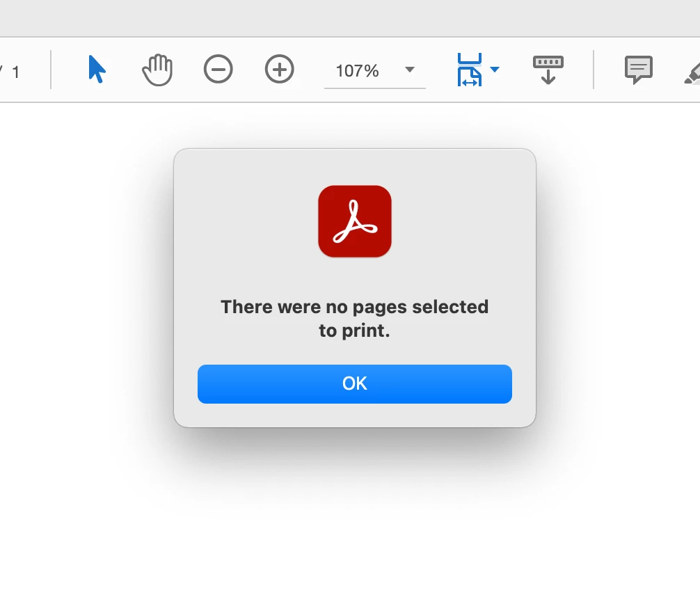This screenshot has width=700, height=611.
Task: Choose the Fit Width page icon
Action: coord(469,70)
